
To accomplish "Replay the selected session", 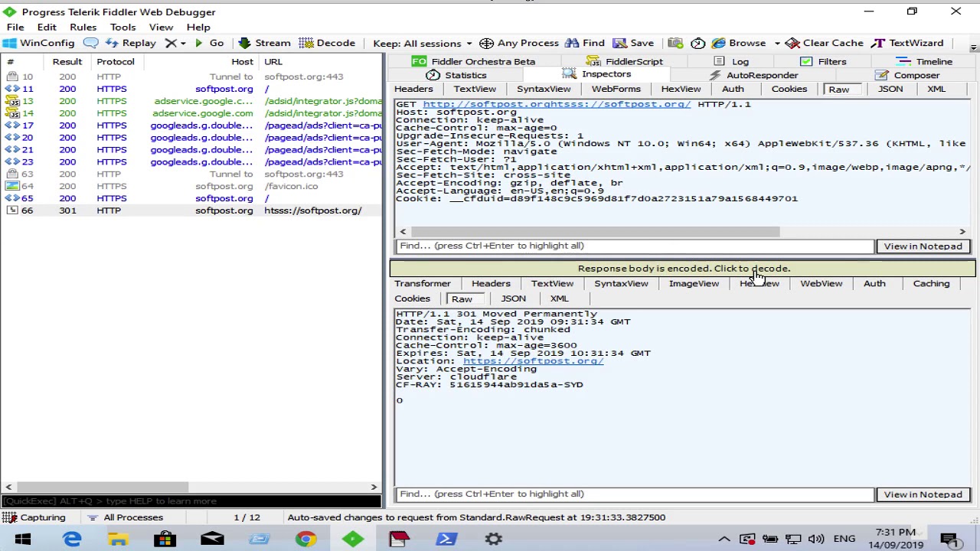I will tap(131, 43).
